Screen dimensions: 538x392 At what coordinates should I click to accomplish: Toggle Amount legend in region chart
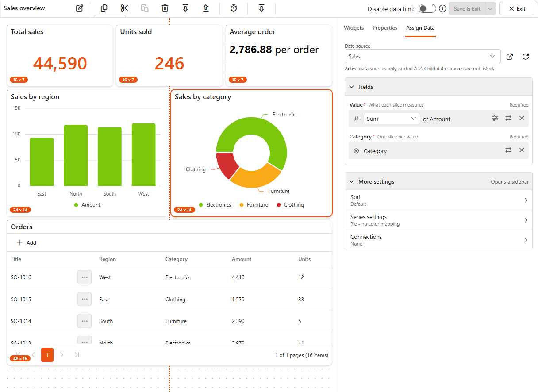(x=87, y=205)
